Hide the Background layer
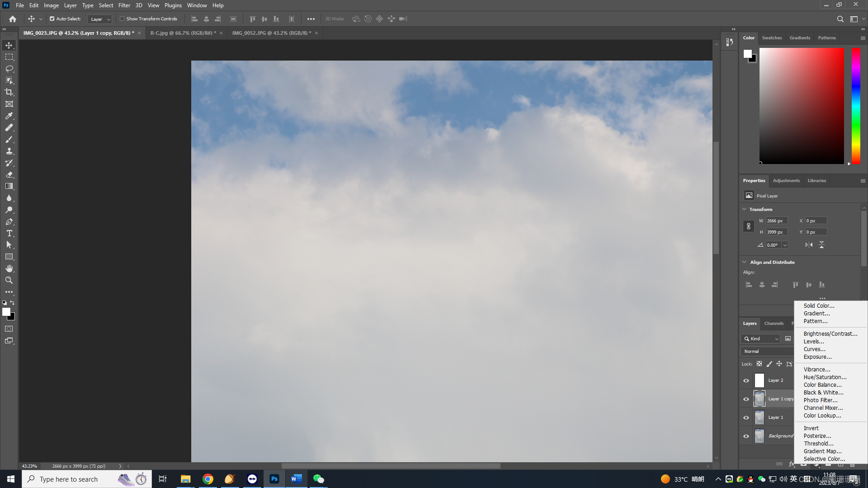The height and width of the screenshot is (488, 868). (x=746, y=436)
